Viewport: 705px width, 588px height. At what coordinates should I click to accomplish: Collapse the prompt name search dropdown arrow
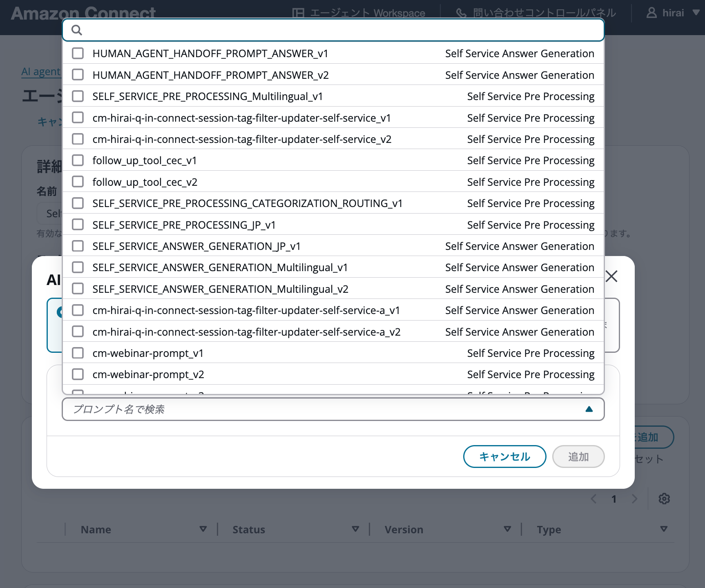coord(589,409)
